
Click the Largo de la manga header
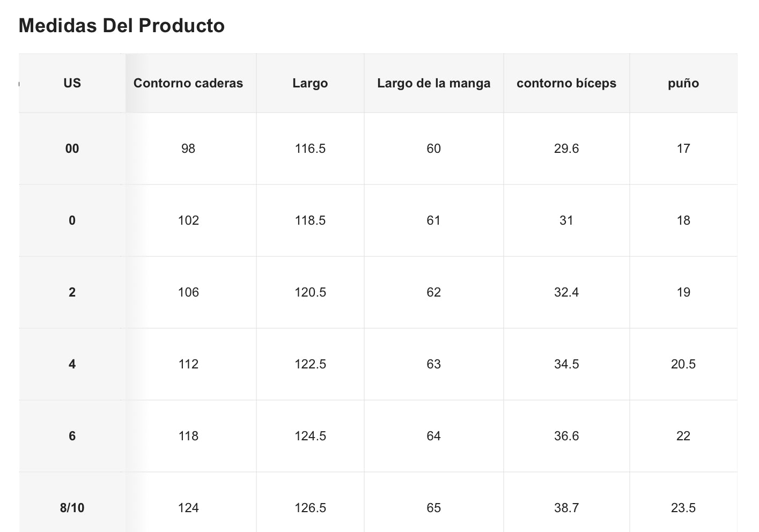[433, 83]
